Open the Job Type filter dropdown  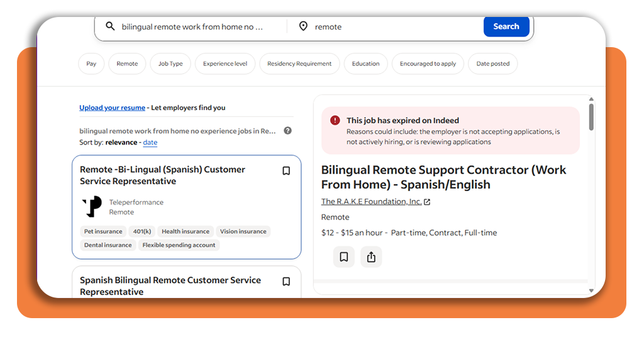pos(170,64)
